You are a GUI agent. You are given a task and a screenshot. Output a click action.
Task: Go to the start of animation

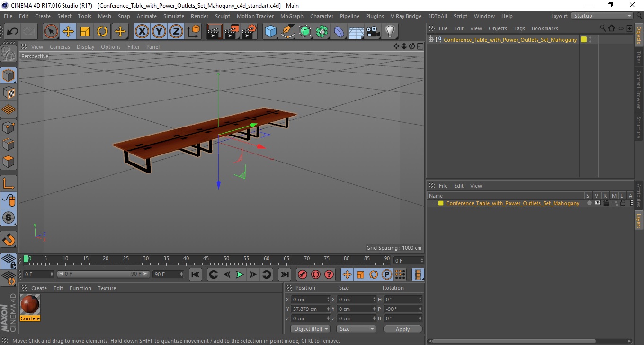click(196, 274)
